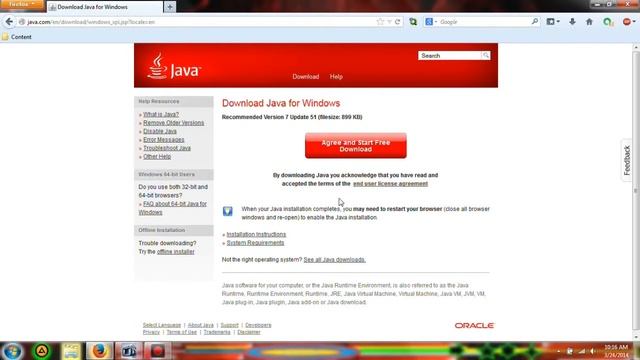
Task: Select the Download Java for Windows tab
Action: click(104, 7)
